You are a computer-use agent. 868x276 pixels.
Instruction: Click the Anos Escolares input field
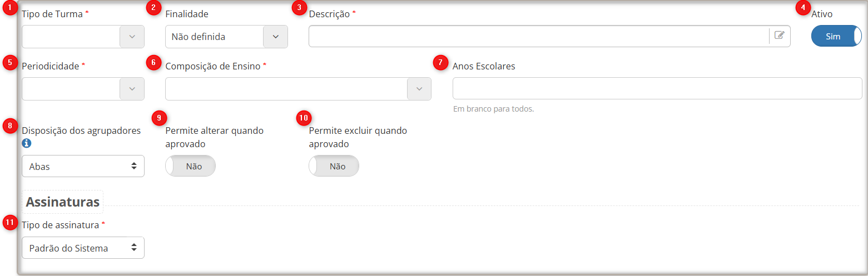tap(657, 88)
